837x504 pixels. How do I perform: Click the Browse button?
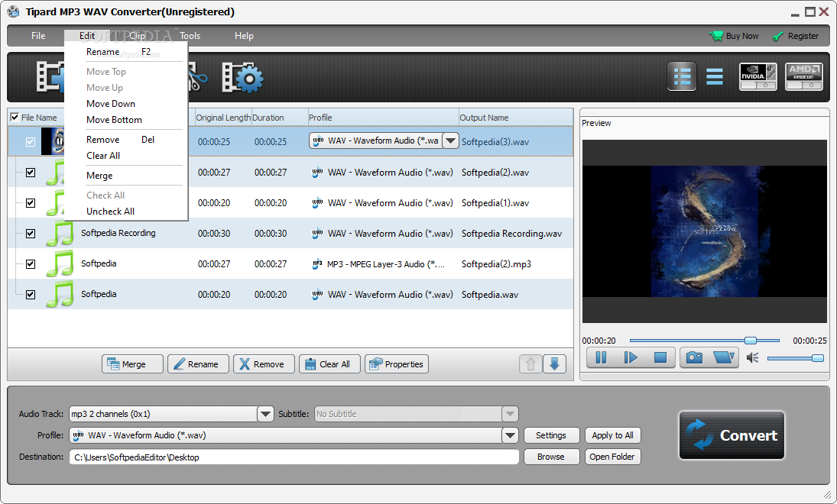[551, 457]
